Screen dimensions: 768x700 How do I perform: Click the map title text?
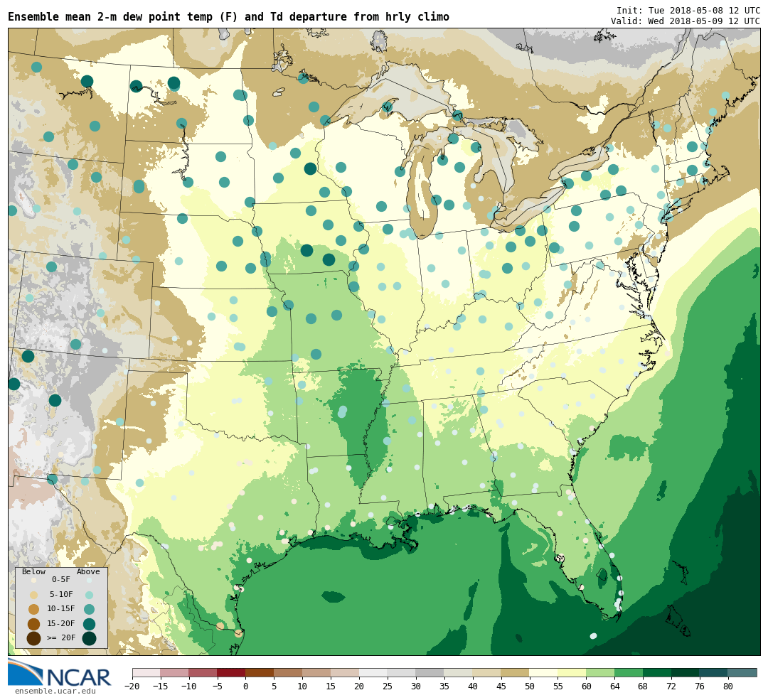tap(228, 17)
